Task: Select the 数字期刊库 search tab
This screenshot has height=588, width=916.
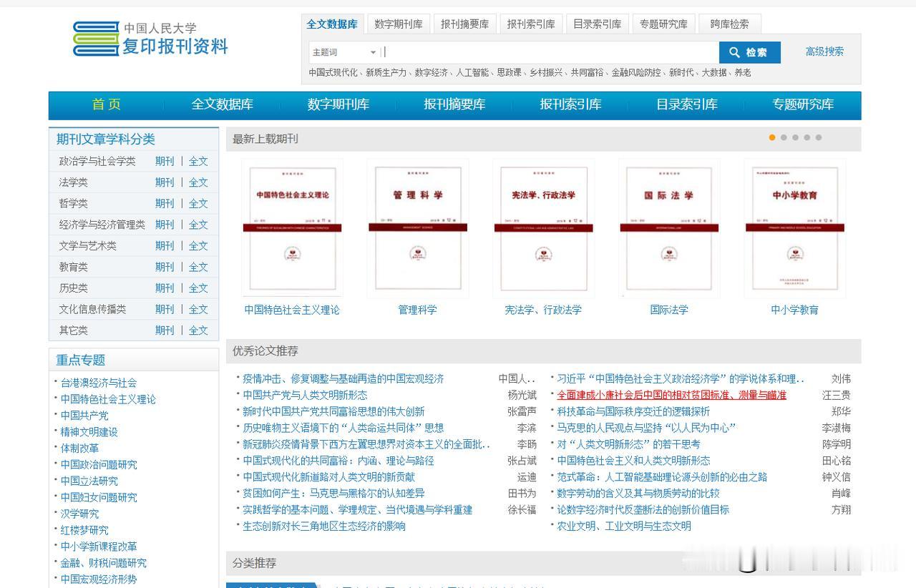Action: [x=399, y=24]
